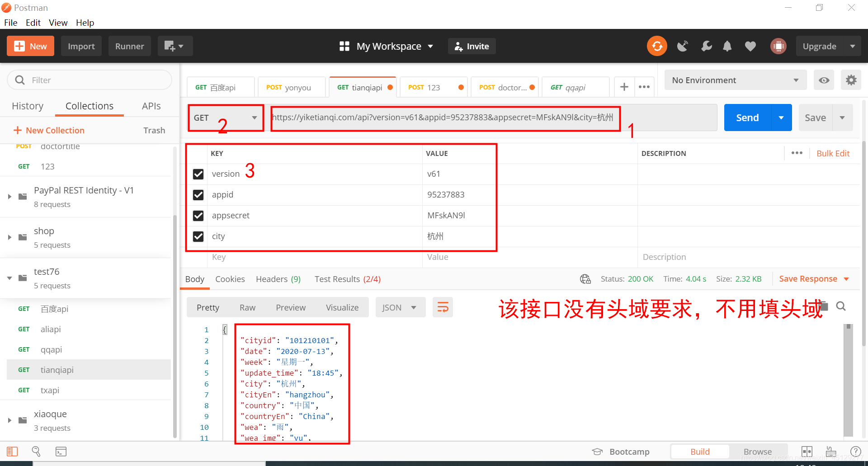868x466 pixels.
Task: Open the user avatar menu
Action: [778, 46]
